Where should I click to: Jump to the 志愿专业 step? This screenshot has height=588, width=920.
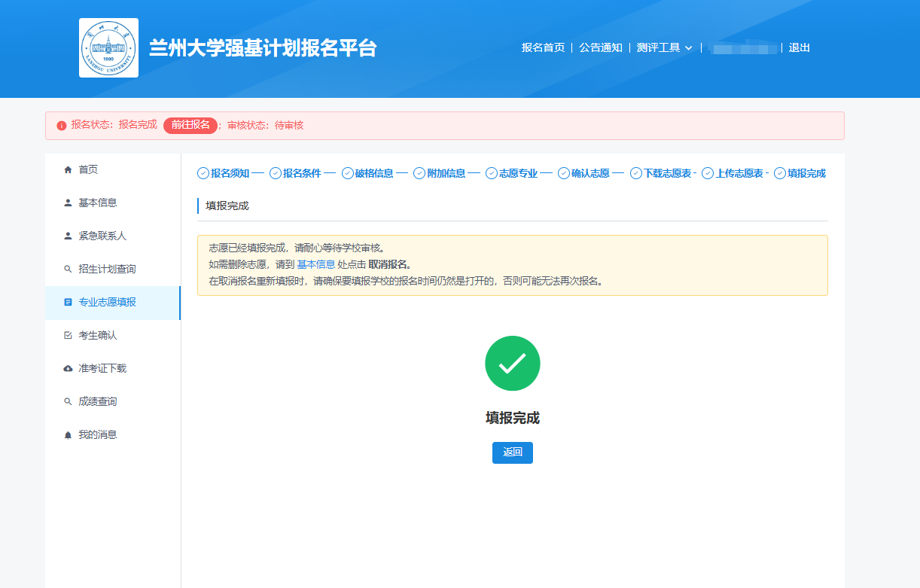click(517, 173)
